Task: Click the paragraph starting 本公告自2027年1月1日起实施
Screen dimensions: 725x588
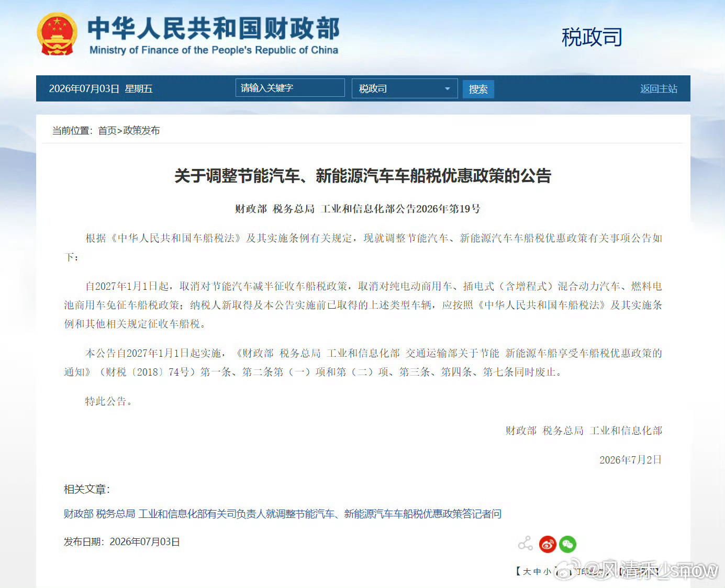Action: pos(363,363)
